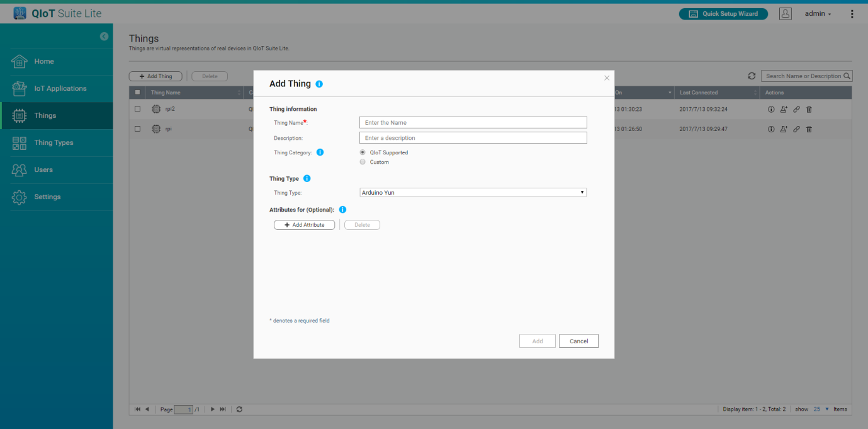Expand the admin user dropdown
Image resolution: width=868 pixels, height=429 pixels.
click(818, 14)
